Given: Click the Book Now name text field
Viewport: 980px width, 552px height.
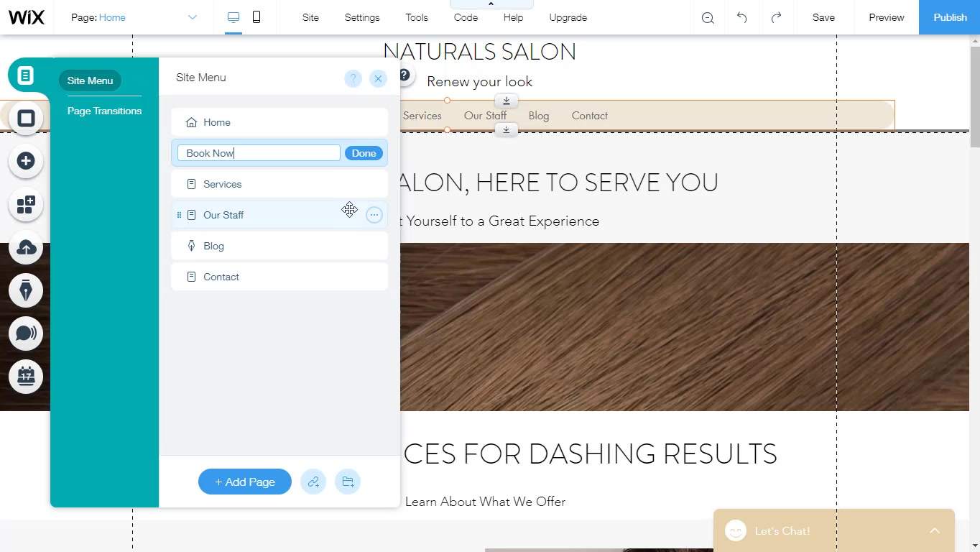Looking at the screenshot, I should click(259, 153).
